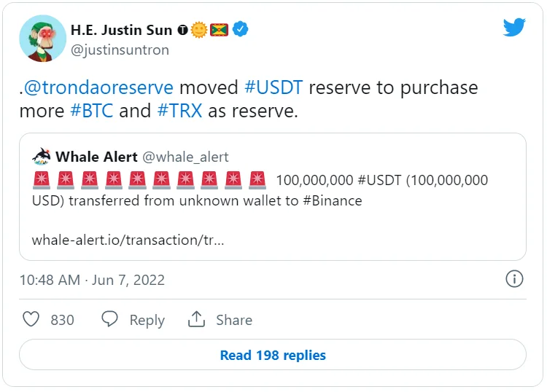Click the Whale Alert avatar icon
The image size is (547, 392).
pyautogui.click(x=41, y=157)
